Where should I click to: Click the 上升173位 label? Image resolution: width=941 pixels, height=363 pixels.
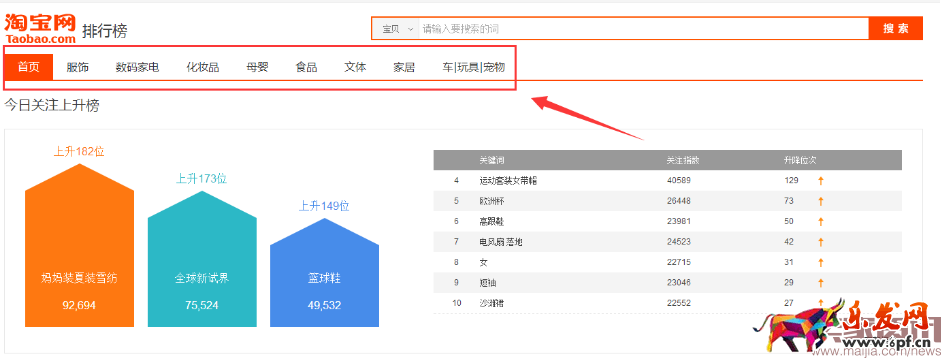202,179
